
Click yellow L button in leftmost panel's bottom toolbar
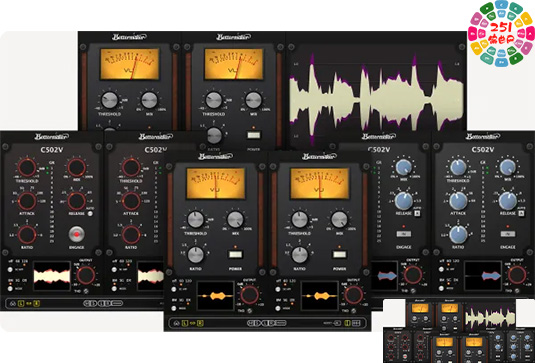21,303
